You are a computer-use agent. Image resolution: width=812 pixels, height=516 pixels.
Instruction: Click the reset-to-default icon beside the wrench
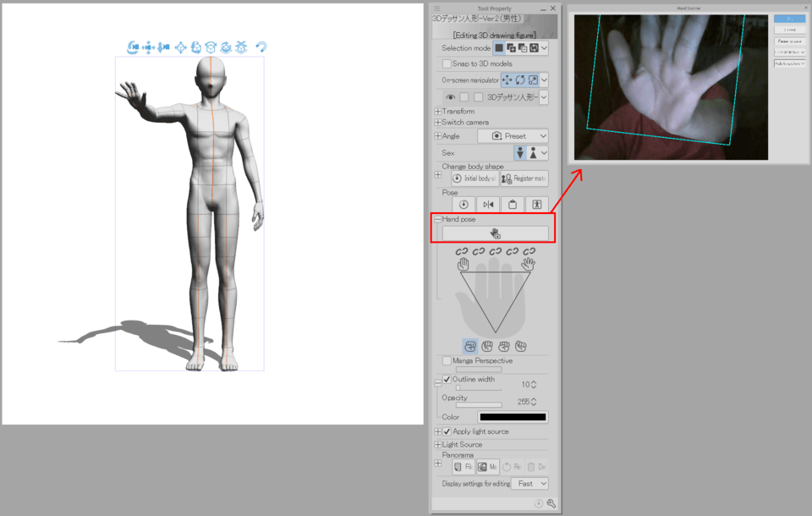[539, 503]
